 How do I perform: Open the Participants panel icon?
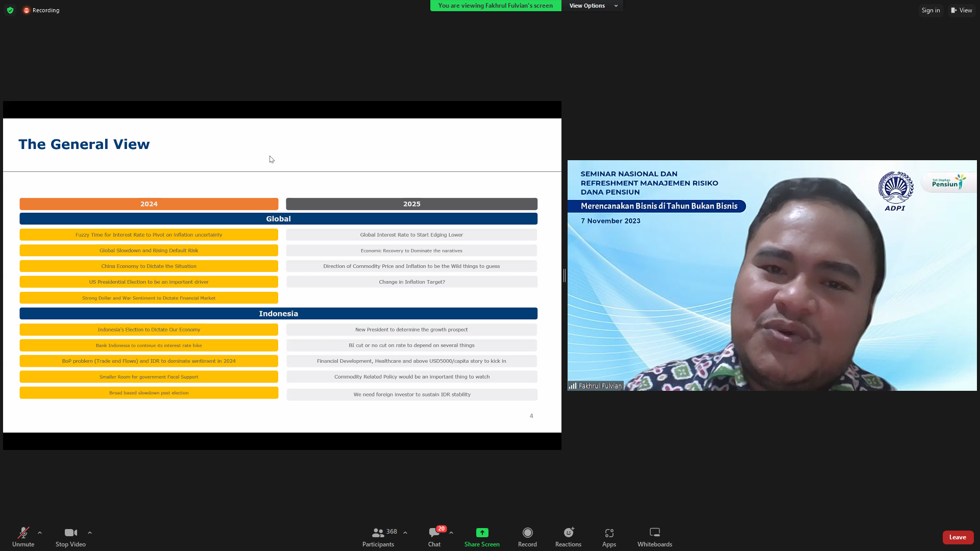pos(378,533)
